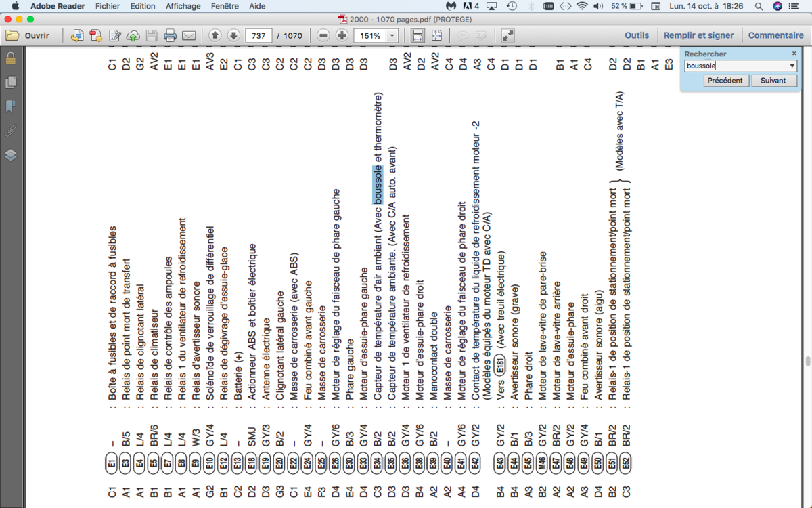Open the Edition menu
Screen dimensions: 812x508
(x=143, y=6)
